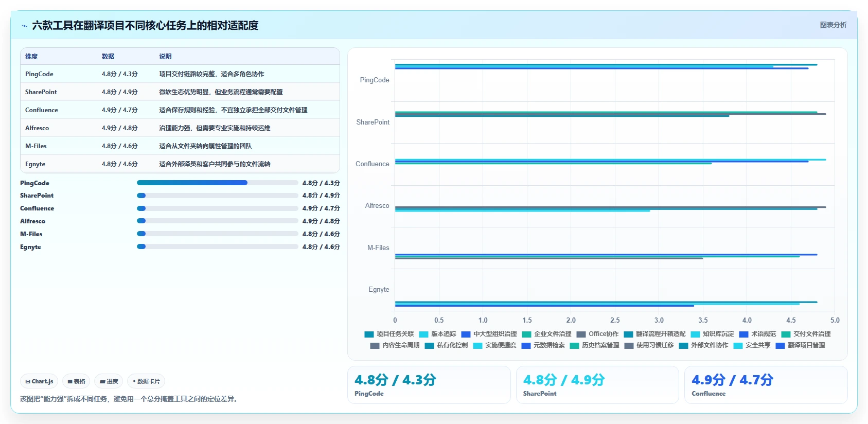Image resolution: width=868 pixels, height=424 pixels.
Task: Click the Chart.js tag
Action: pos(39,381)
